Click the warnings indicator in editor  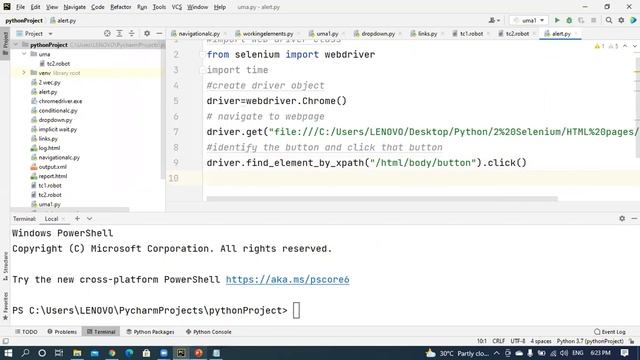pos(600,46)
